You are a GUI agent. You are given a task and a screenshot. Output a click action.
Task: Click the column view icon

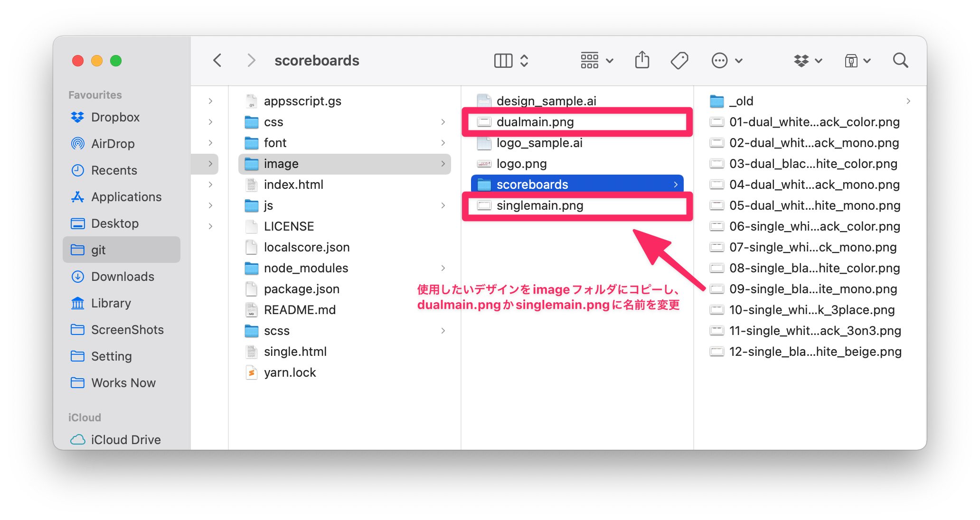503,60
